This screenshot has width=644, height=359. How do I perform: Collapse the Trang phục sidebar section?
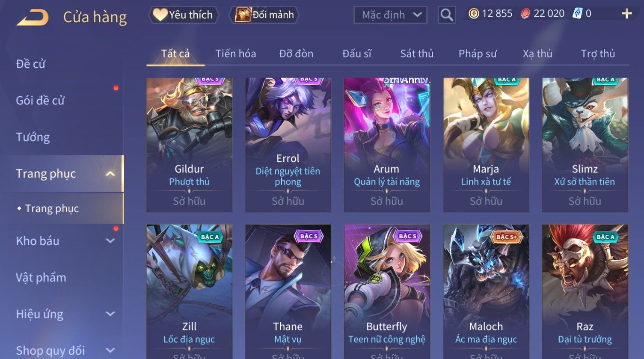(x=110, y=174)
